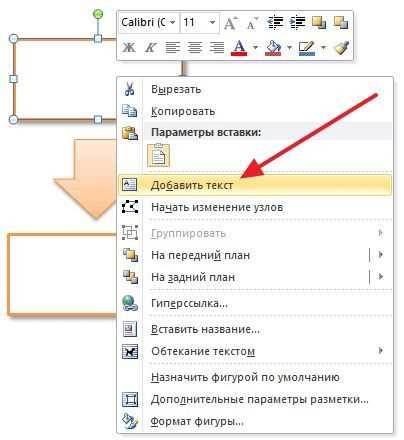Click the decrease indent icon

click(x=275, y=23)
